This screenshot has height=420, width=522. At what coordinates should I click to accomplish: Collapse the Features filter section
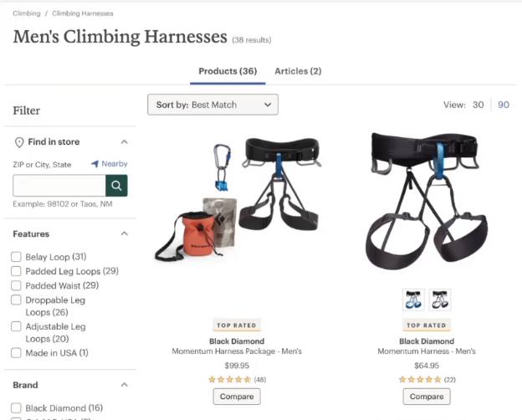124,233
